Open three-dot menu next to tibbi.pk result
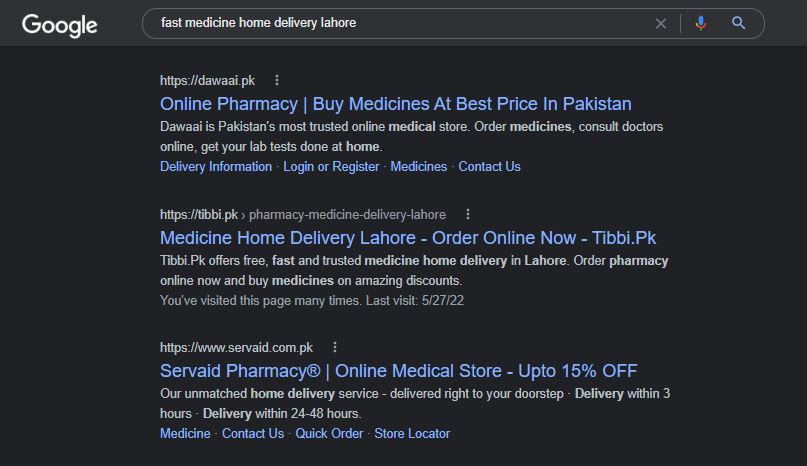Screen dimensions: 807x466 pos(468,214)
